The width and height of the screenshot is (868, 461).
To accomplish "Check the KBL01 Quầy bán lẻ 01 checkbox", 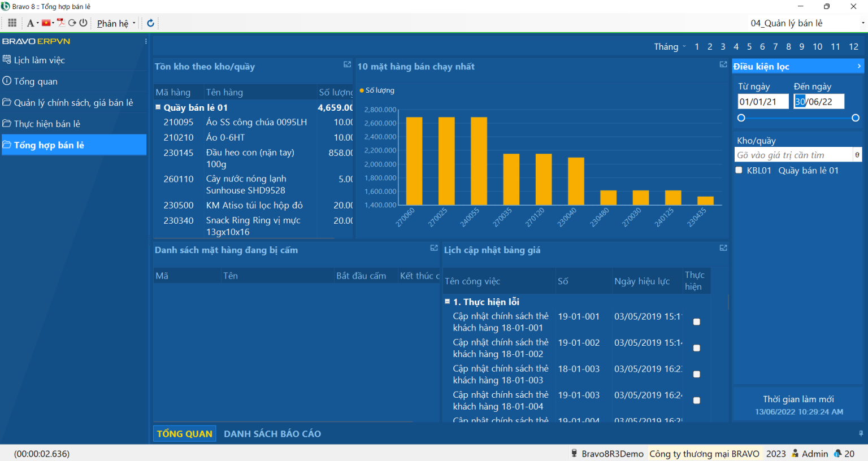I will click(x=739, y=170).
